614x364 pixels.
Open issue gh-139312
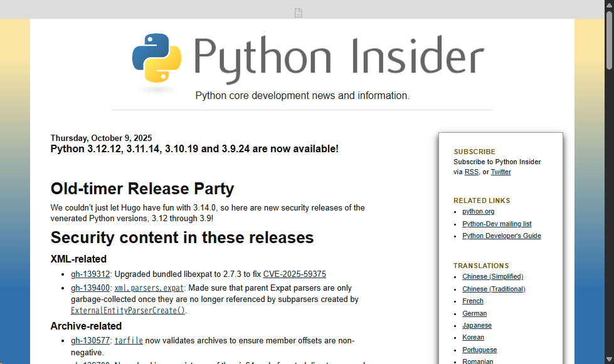90,274
